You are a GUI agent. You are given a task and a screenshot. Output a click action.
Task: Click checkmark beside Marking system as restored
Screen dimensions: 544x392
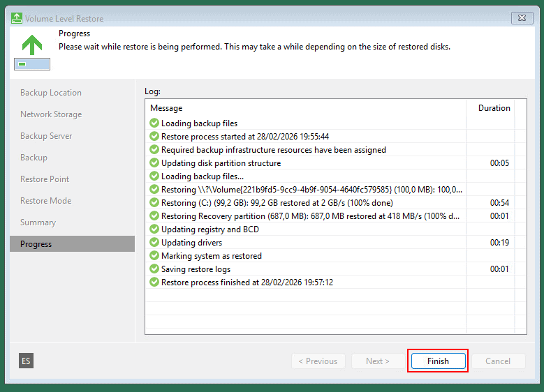154,256
